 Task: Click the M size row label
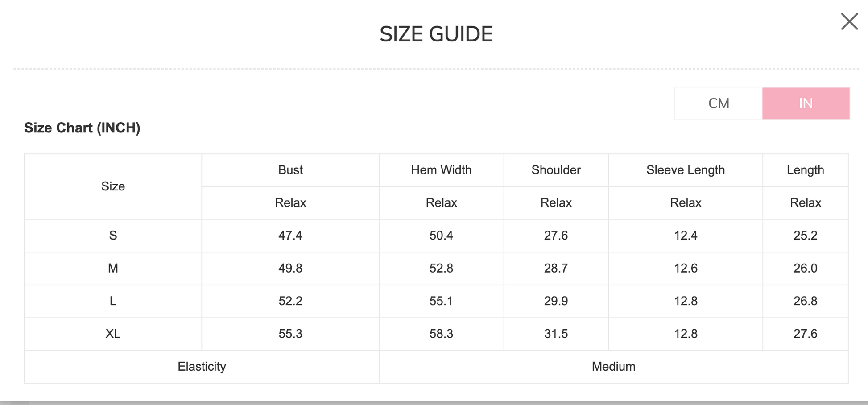(x=113, y=268)
